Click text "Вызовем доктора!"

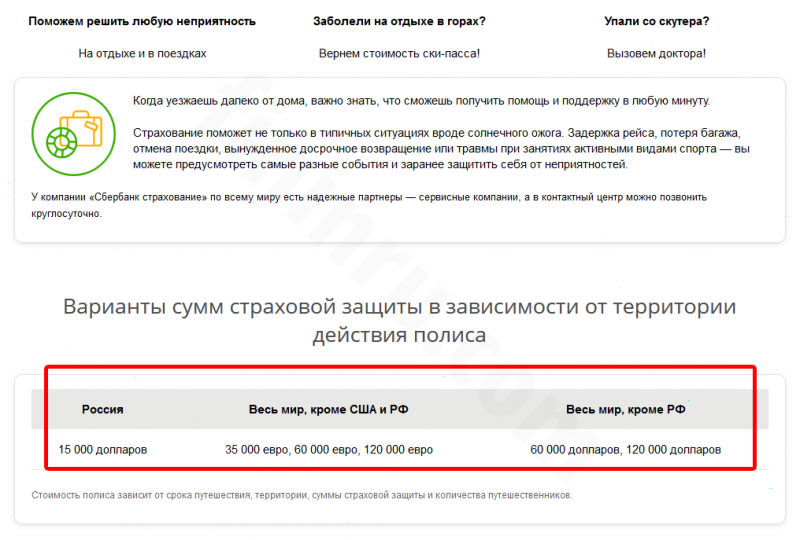point(657,54)
